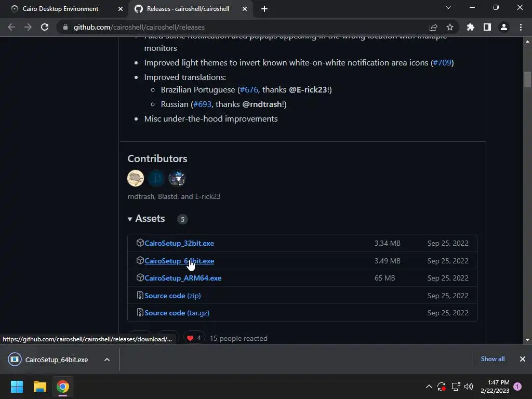532x399 pixels.
Task: View E-rick23 contributor avatar
Action: [x=177, y=178]
